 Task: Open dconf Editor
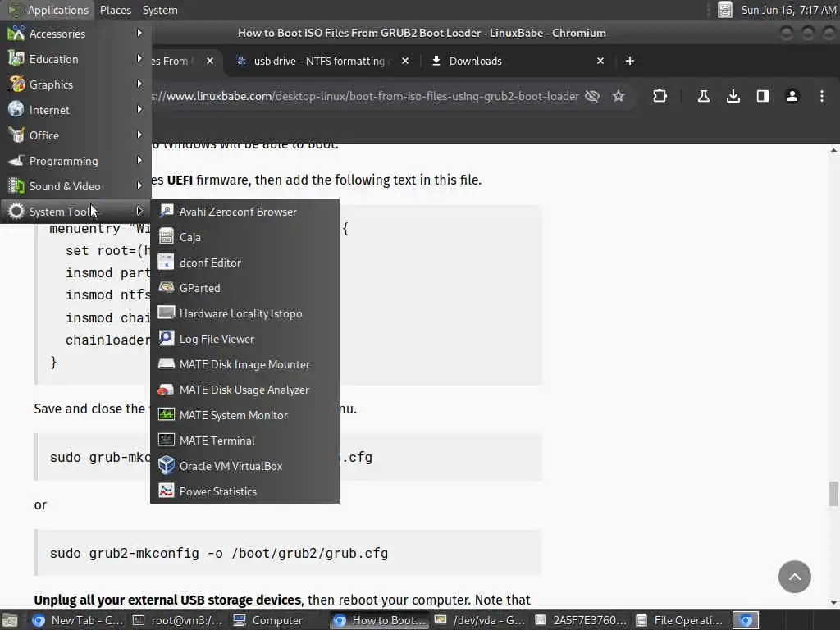244,262
